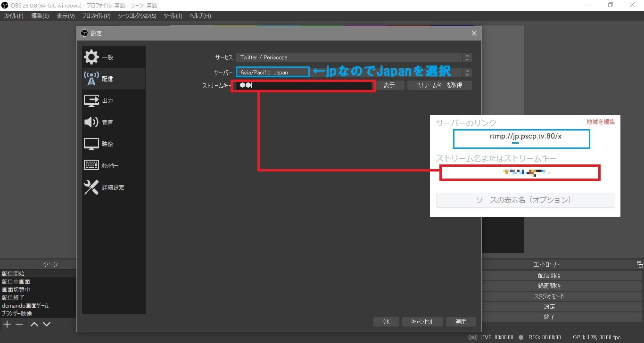Close the 設定 settings dialog
Screen dimensions: 644x343
(x=474, y=33)
